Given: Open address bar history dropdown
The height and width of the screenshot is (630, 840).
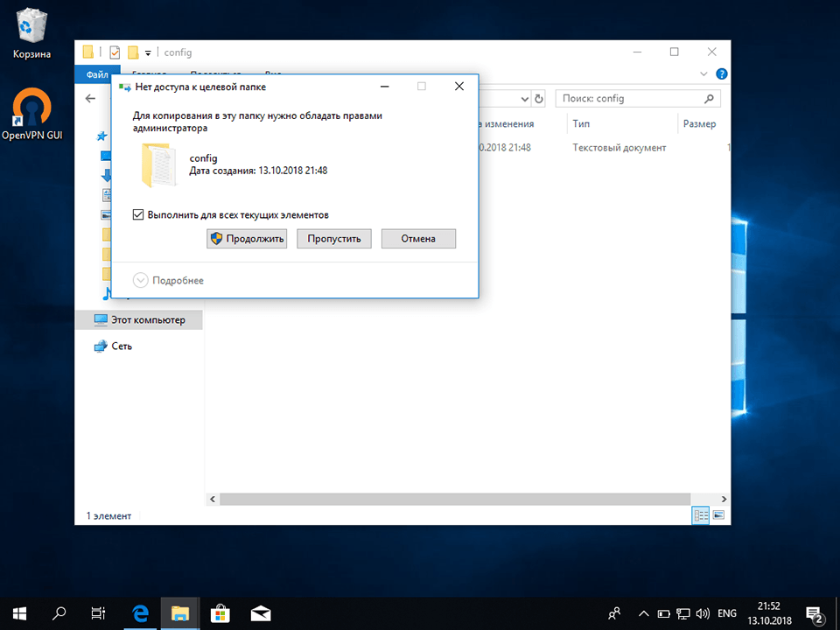Looking at the screenshot, I should tap(524, 99).
